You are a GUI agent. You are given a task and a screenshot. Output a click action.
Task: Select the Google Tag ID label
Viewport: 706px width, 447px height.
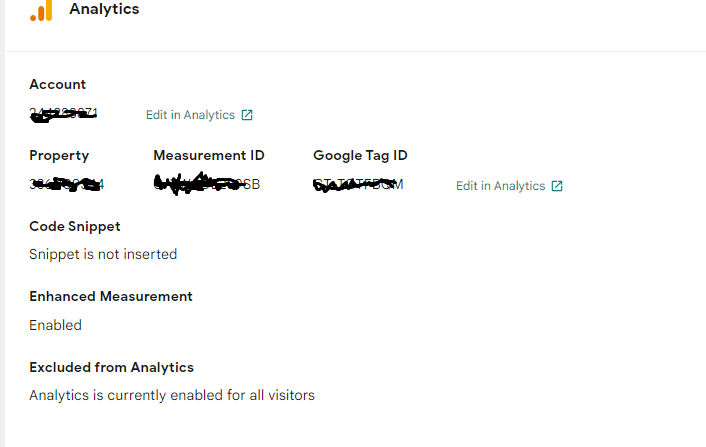[360, 155]
